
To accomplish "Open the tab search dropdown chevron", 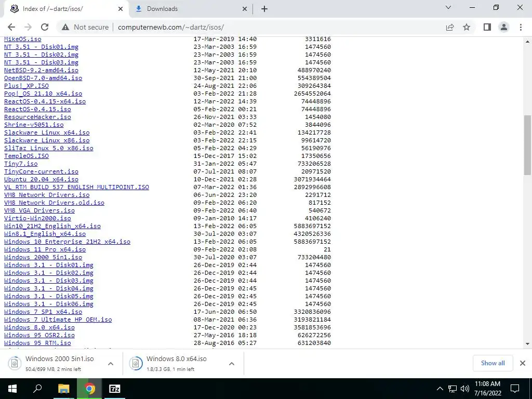I will (x=448, y=7).
